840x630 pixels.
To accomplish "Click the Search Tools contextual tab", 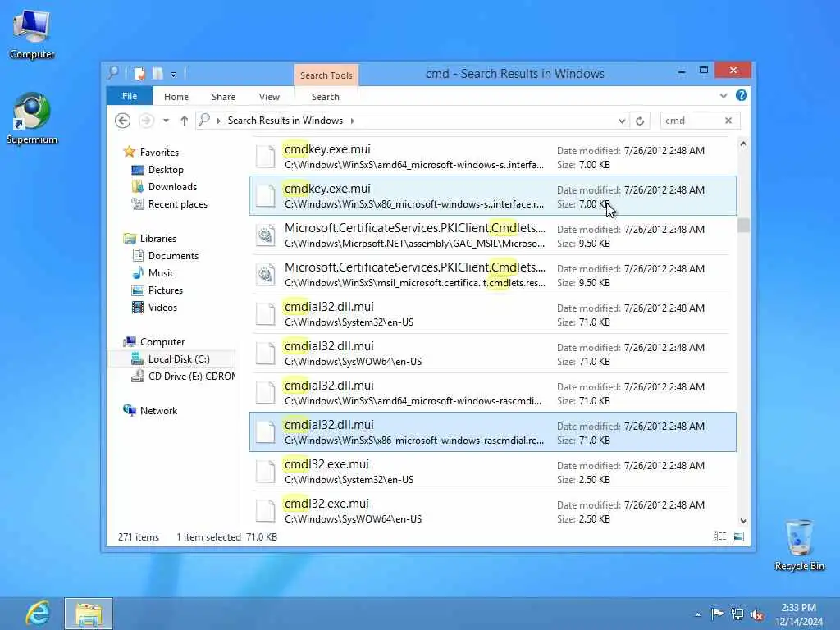I will pyautogui.click(x=326, y=75).
